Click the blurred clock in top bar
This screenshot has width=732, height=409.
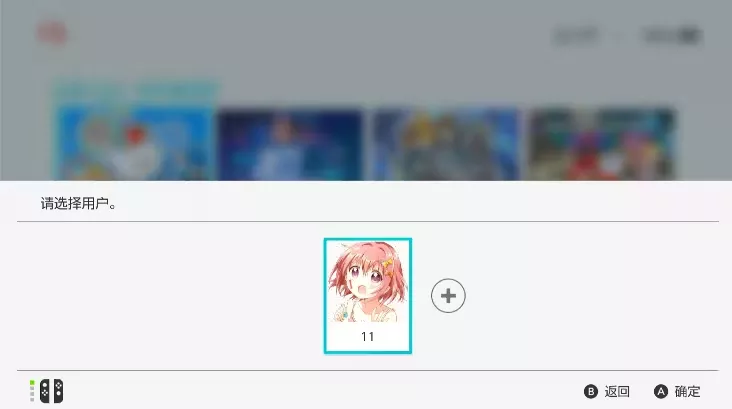pos(576,35)
